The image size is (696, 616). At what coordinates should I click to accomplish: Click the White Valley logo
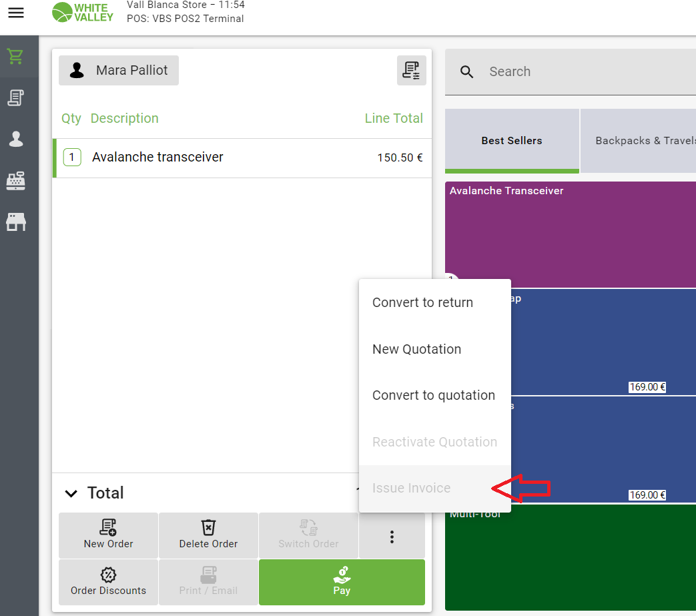pyautogui.click(x=83, y=13)
